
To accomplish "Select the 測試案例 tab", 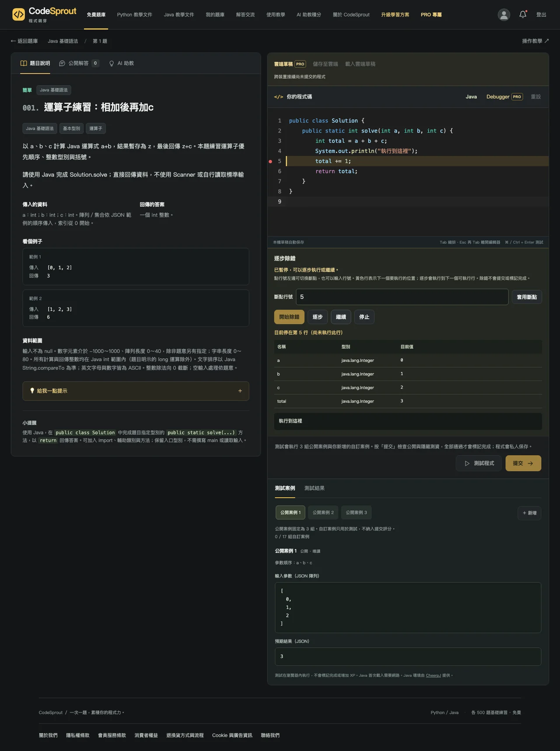I will 285,488.
